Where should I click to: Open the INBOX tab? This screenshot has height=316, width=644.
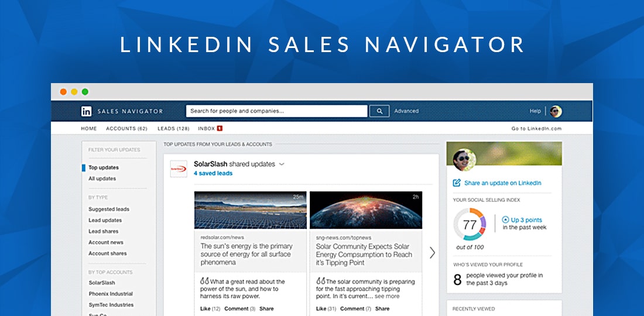pyautogui.click(x=207, y=129)
